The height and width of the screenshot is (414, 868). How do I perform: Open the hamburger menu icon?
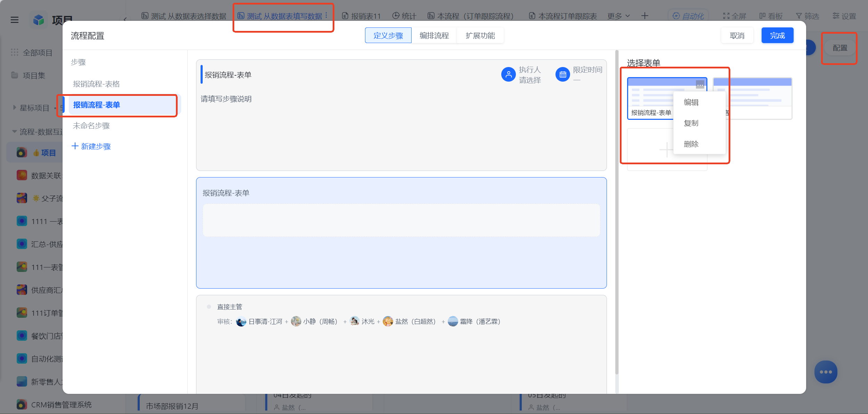click(x=15, y=20)
